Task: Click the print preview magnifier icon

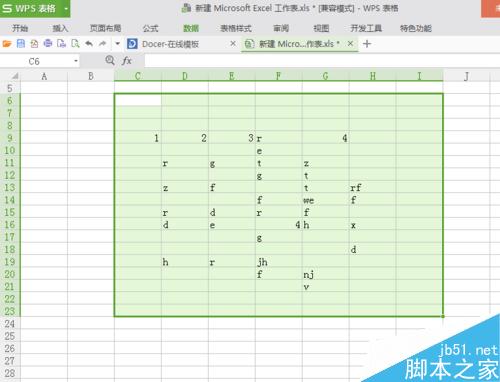Action: point(75,44)
